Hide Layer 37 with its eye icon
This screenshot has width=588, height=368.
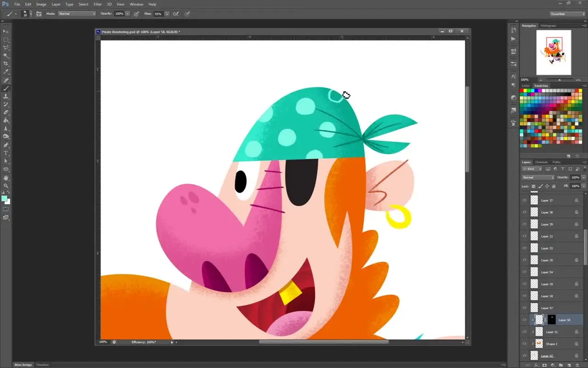click(524, 200)
